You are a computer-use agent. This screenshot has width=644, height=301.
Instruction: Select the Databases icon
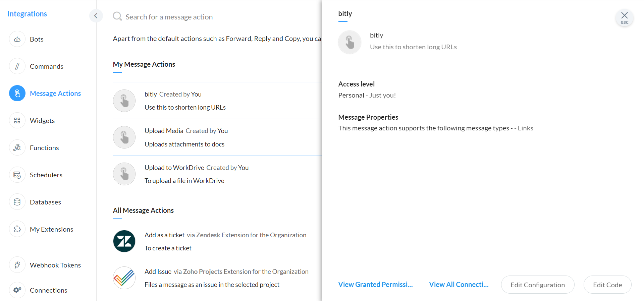click(x=17, y=202)
